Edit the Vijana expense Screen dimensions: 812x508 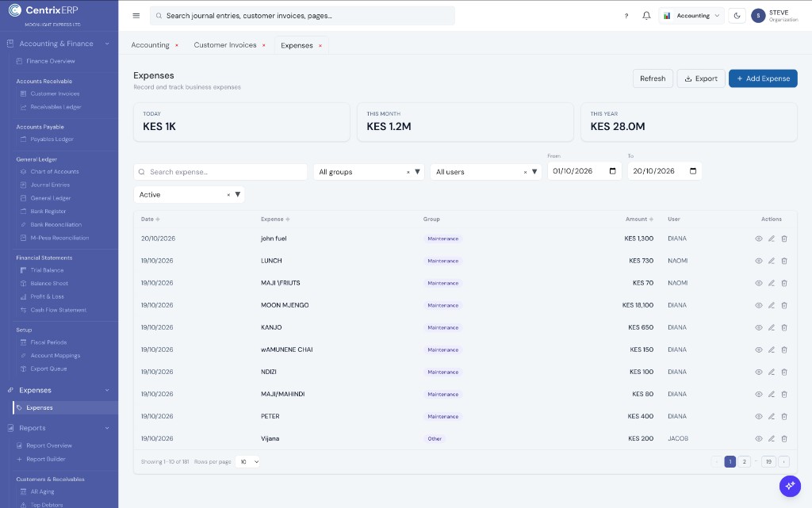click(x=771, y=439)
